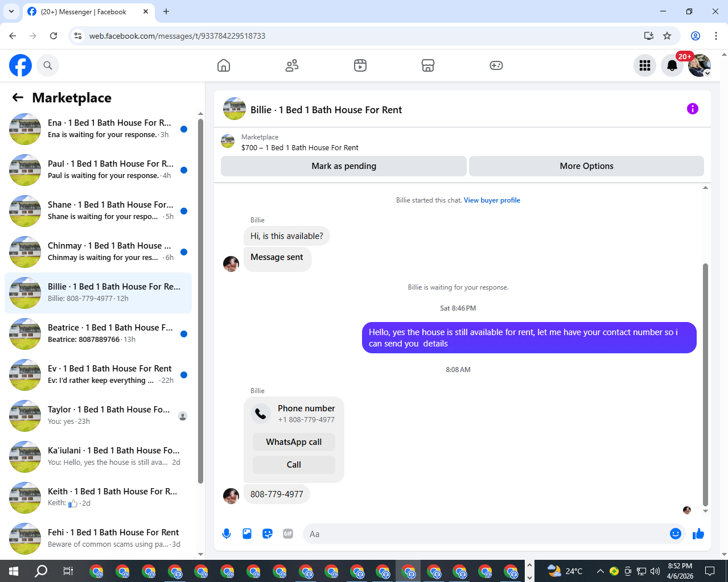Open the Video/Reels icon in top navigation
This screenshot has height=582, width=728.
(360, 65)
